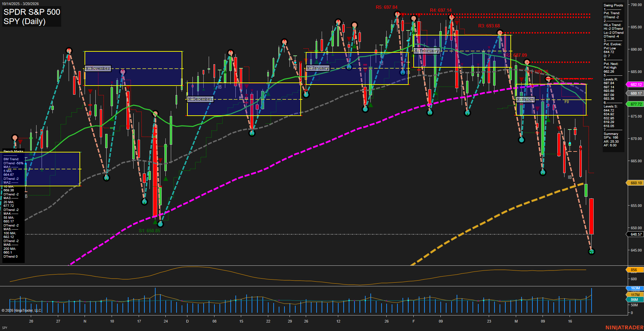Click the M:November monthly range label
This screenshot has width=644, height=331.
[97, 68]
